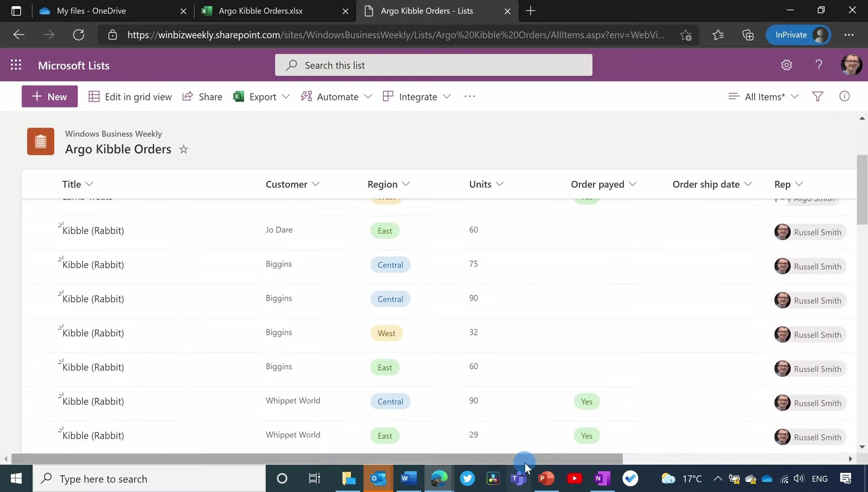Open the Windows Start menu
This screenshot has width=868, height=492.
pos(16,478)
